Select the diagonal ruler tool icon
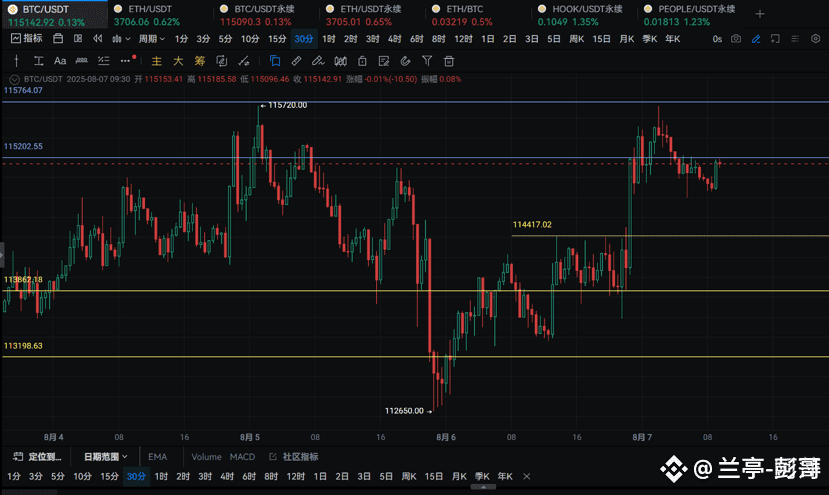 pyautogui.click(x=296, y=61)
